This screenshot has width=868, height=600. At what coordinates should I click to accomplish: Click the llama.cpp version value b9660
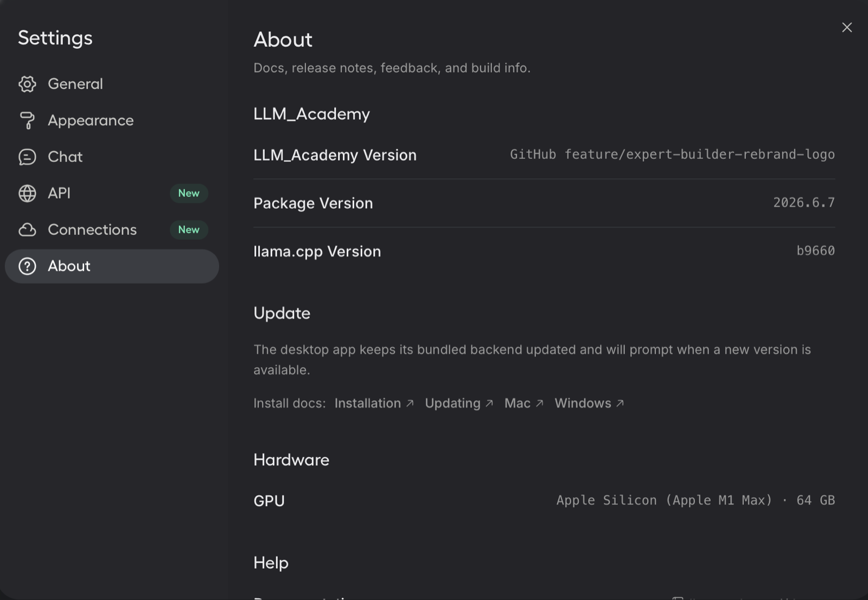tap(815, 251)
